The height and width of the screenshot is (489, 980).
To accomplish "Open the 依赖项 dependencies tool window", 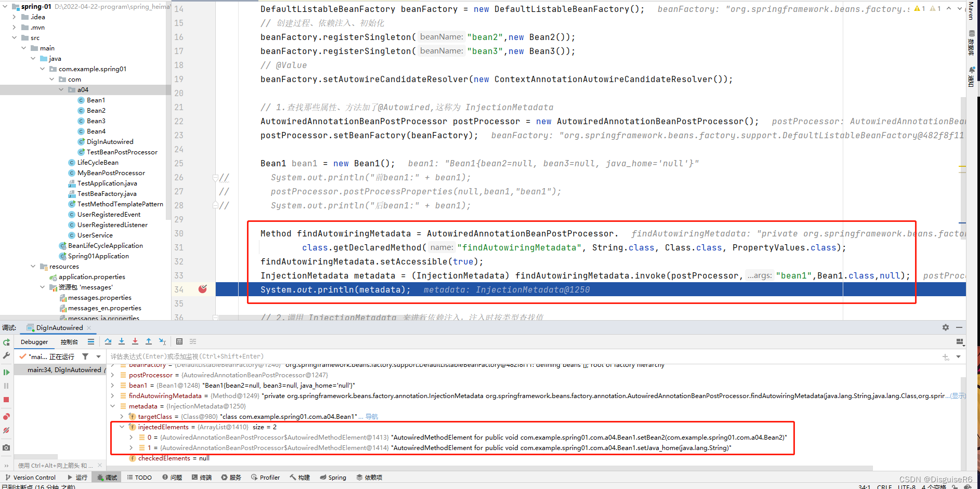I will (x=369, y=478).
